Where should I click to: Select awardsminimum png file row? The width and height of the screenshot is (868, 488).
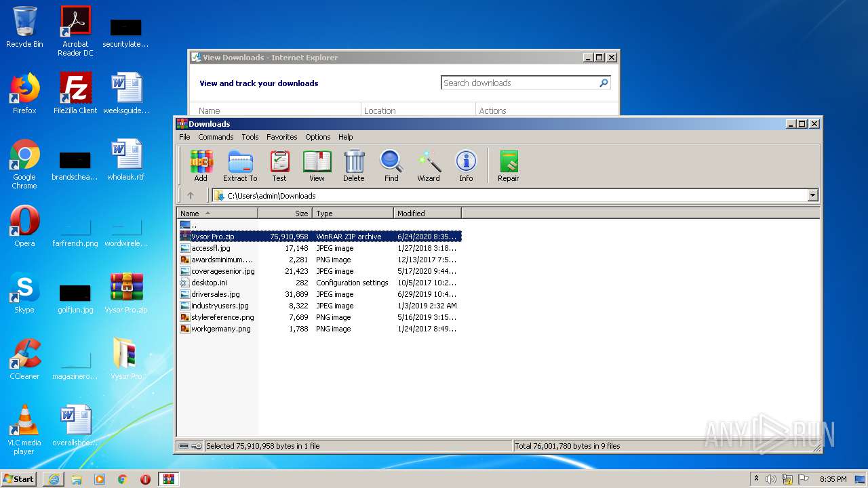(x=319, y=260)
